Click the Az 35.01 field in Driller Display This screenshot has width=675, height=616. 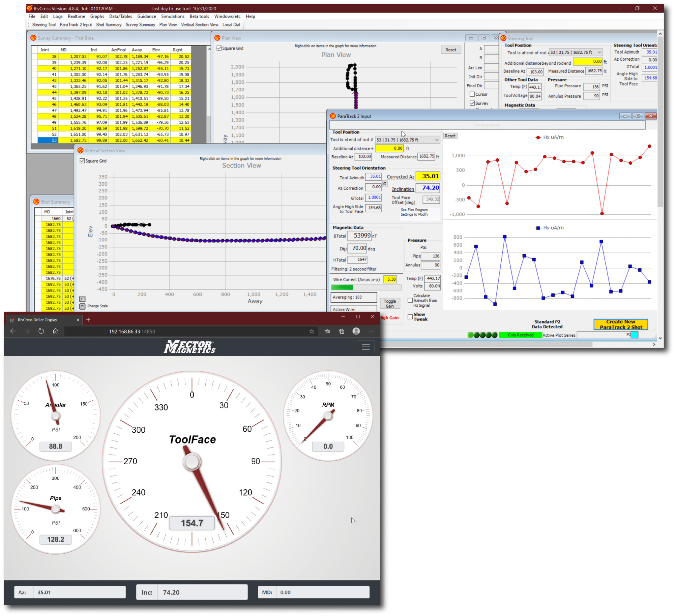79,592
